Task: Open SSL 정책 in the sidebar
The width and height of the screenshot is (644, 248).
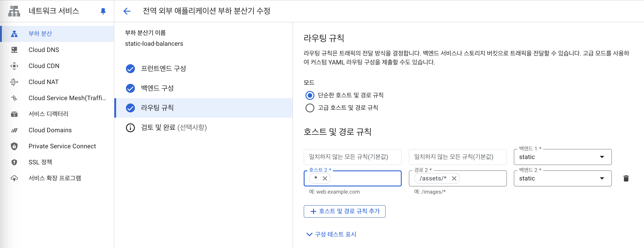Action: [40, 162]
